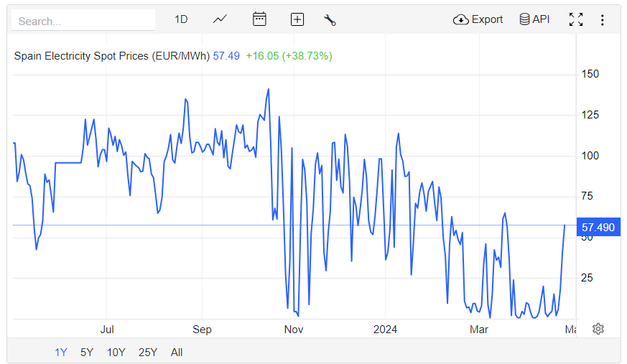Click the 75 y-axis label
This screenshot has height=364, width=627.
tap(587, 196)
